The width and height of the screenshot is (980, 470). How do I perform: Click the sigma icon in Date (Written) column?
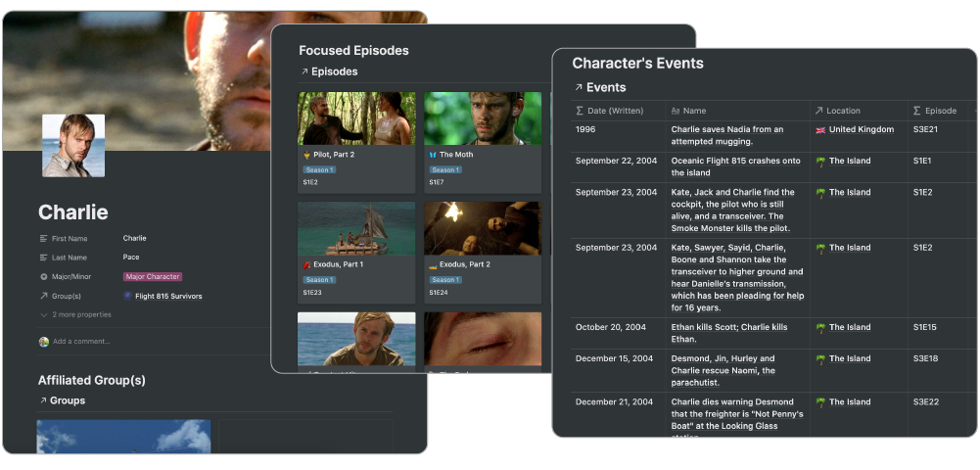coord(580,111)
